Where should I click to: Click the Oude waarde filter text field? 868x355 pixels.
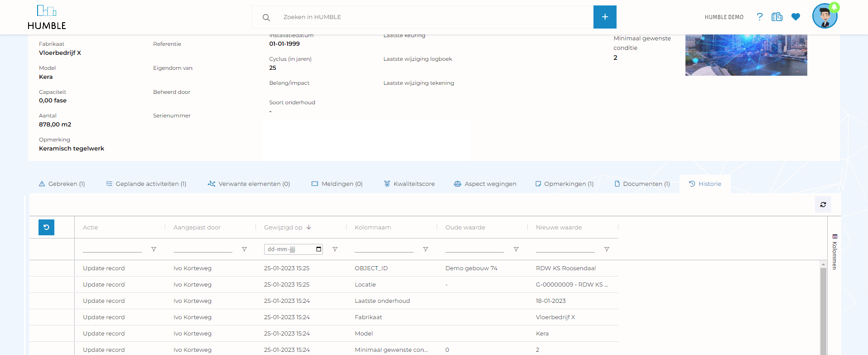point(475,249)
